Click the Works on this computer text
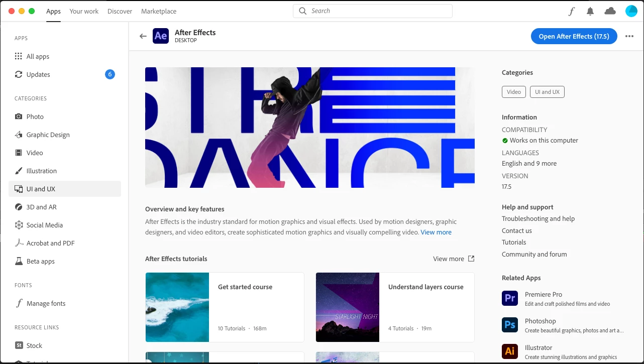644x364 pixels. pos(544,141)
